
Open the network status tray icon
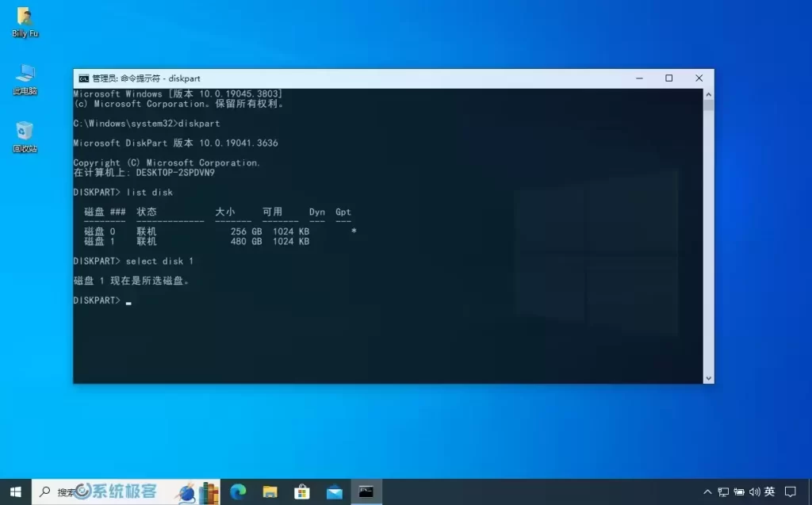point(723,492)
